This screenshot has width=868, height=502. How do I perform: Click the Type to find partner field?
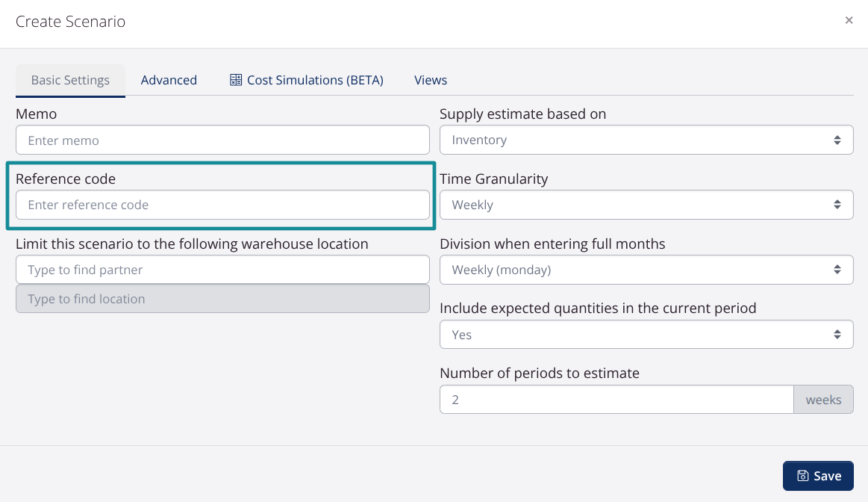tap(222, 270)
